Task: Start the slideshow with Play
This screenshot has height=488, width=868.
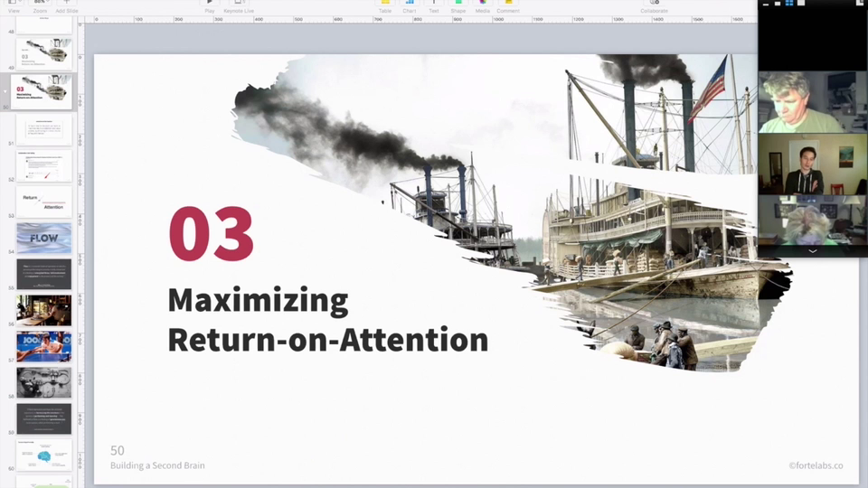Action: tap(209, 5)
